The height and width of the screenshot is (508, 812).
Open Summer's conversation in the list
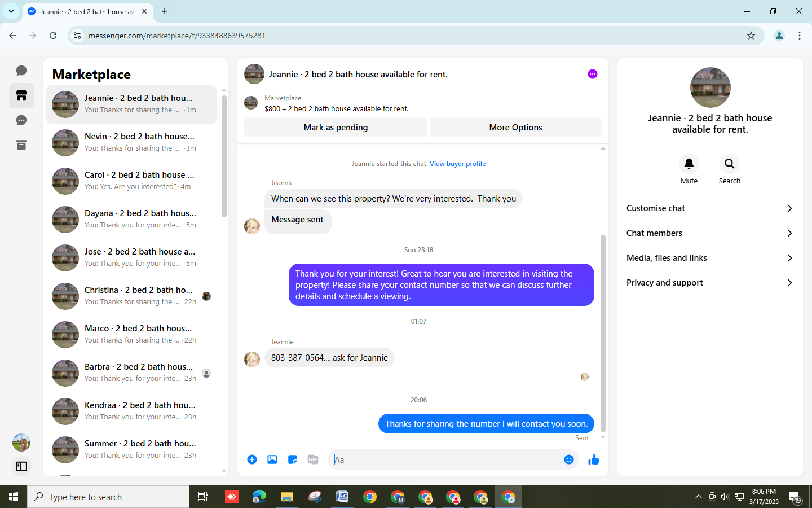[x=131, y=450]
